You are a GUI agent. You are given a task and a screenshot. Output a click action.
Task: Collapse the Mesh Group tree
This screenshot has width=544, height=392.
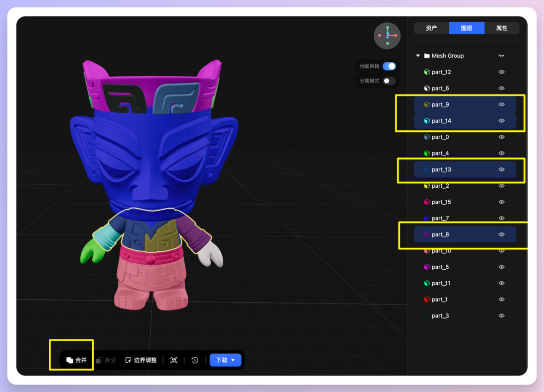[x=418, y=56]
